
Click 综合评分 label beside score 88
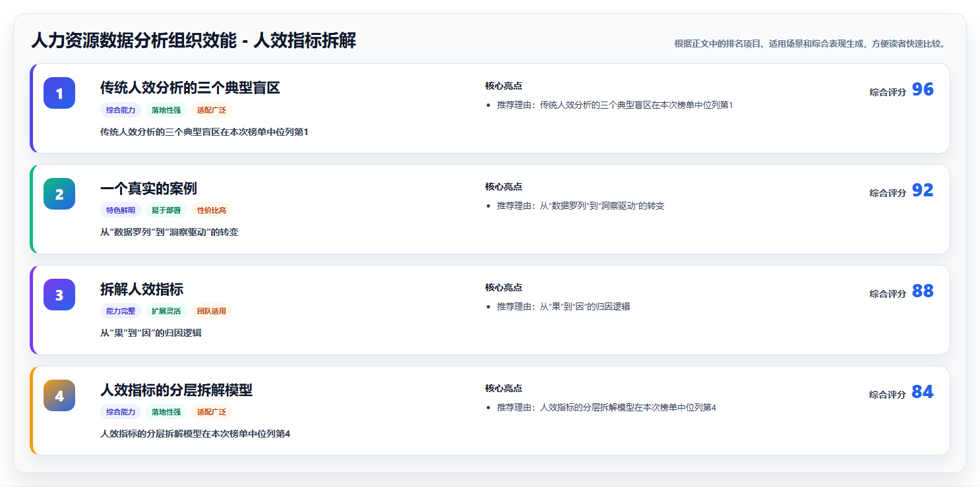[x=888, y=295]
